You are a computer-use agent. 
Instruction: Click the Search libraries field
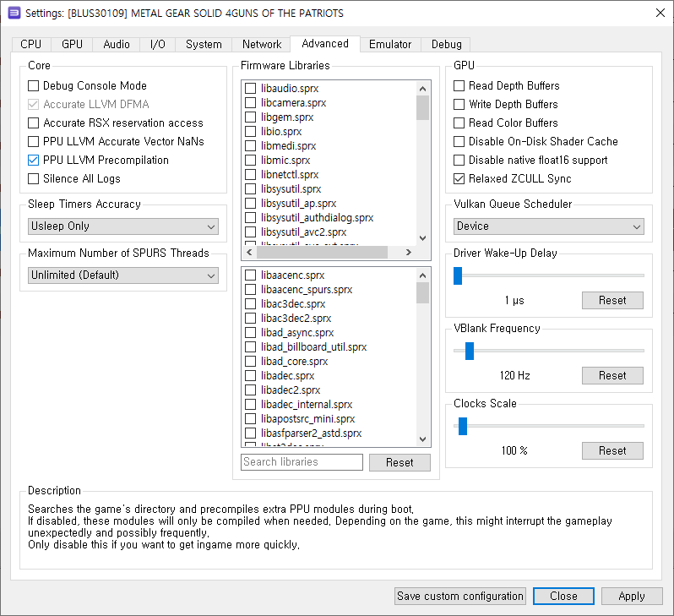302,462
